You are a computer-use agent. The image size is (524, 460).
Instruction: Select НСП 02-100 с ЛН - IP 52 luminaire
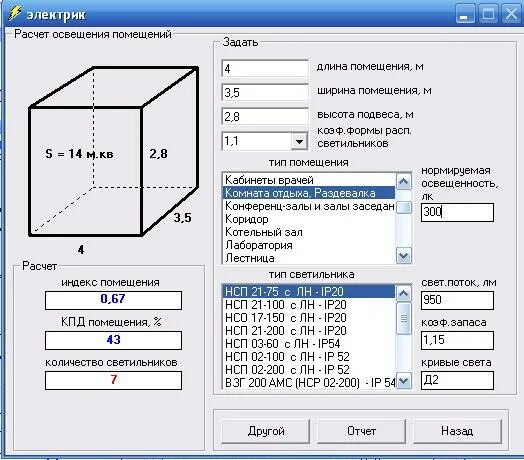(x=308, y=357)
